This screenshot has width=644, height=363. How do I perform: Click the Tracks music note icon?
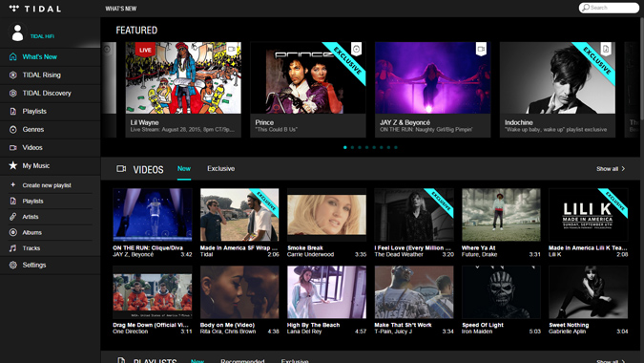coord(13,248)
